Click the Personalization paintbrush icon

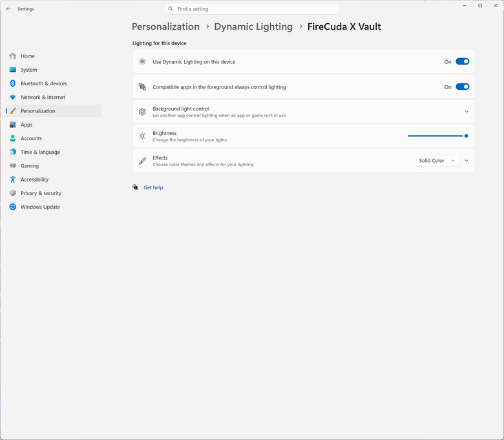click(12, 111)
